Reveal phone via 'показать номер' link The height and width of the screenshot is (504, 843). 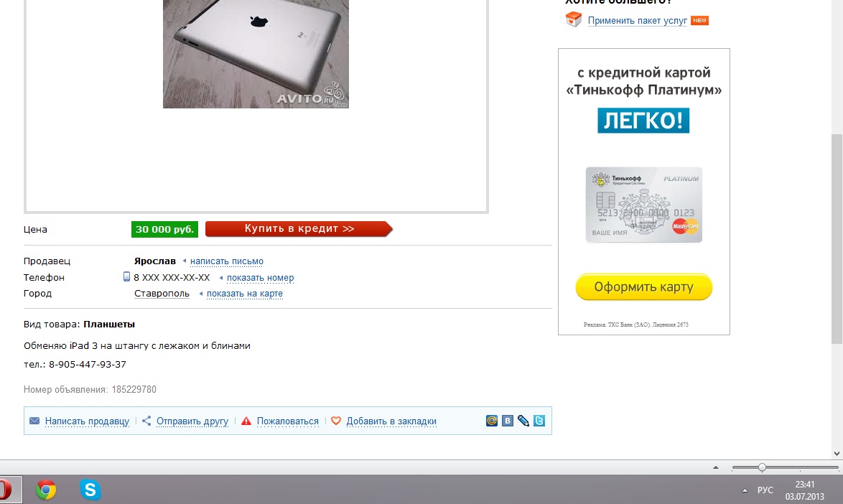(x=260, y=278)
